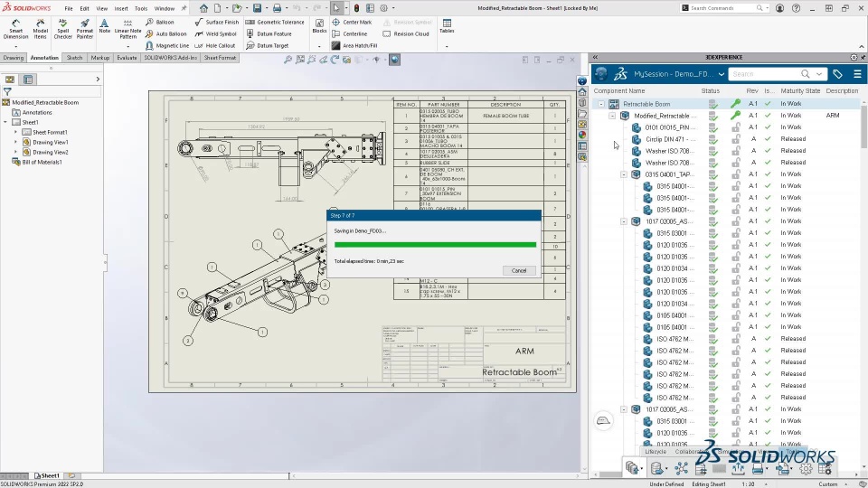This screenshot has width=868, height=488.
Task: Toggle lock on 0315 04001_TAP row
Action: click(x=736, y=174)
